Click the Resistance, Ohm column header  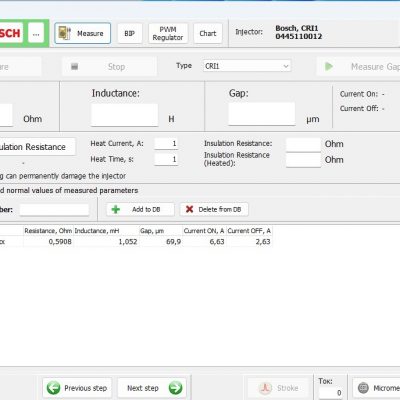click(x=48, y=231)
